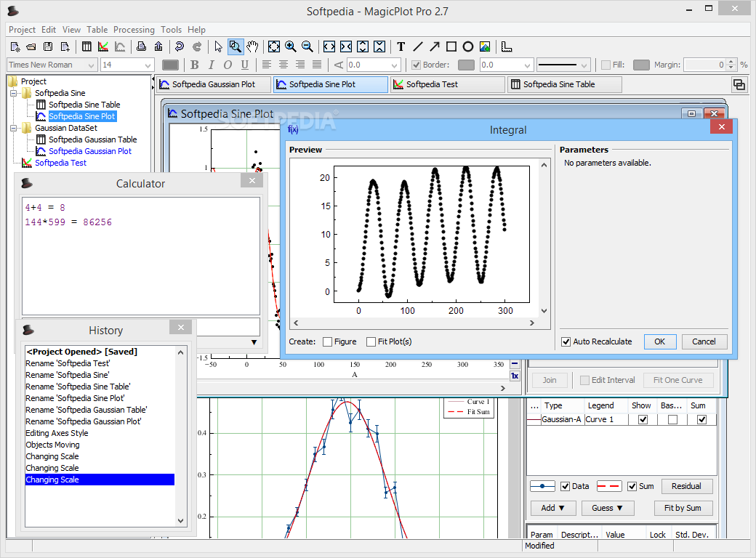Check the Figure create option
The image size is (756, 558).
coord(327,341)
